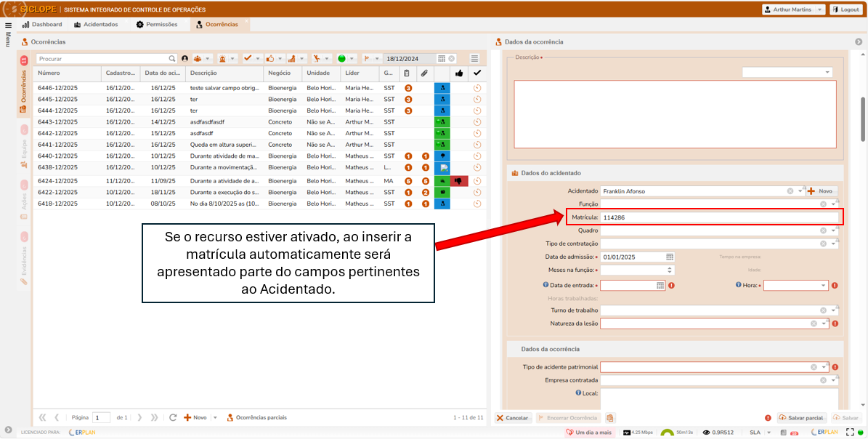The height and width of the screenshot is (442, 868).
Task: Open the Arthur Martins user menu
Action: [x=793, y=9]
